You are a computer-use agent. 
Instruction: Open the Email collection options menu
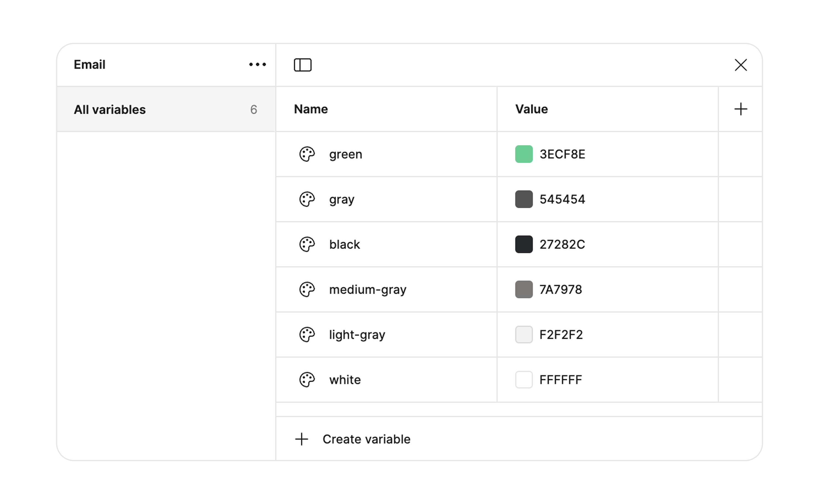click(x=257, y=65)
